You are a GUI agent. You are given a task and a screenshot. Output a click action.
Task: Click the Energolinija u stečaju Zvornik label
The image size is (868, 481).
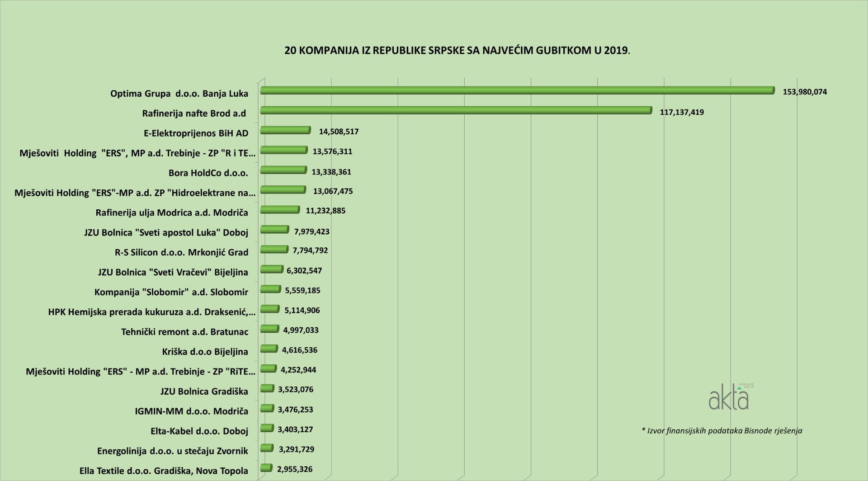pyautogui.click(x=172, y=451)
